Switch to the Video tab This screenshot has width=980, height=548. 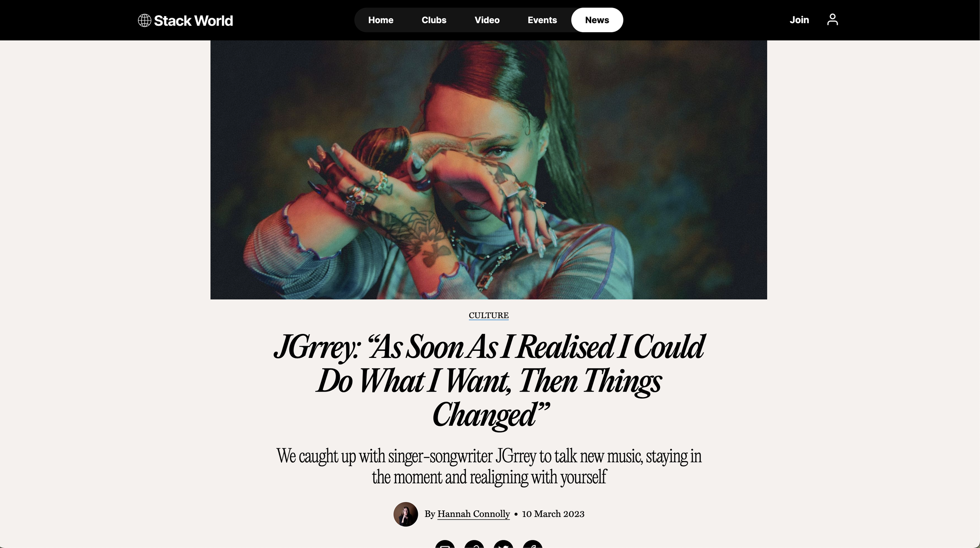[487, 20]
